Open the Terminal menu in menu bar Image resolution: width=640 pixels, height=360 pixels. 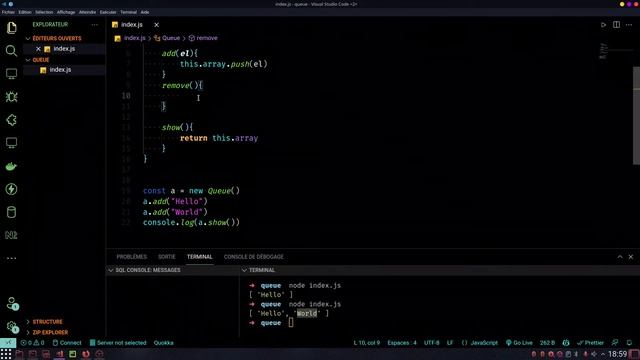(129, 12)
